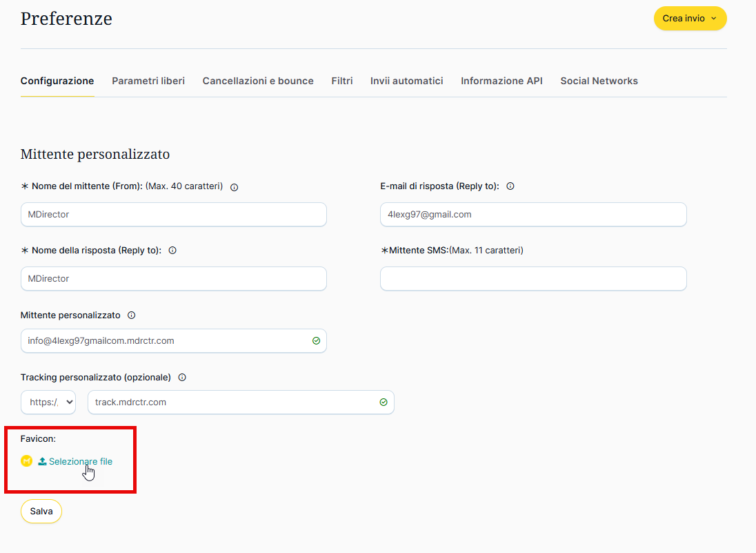Click green verified checkmark in sender email field
756x553 pixels.
click(x=316, y=341)
